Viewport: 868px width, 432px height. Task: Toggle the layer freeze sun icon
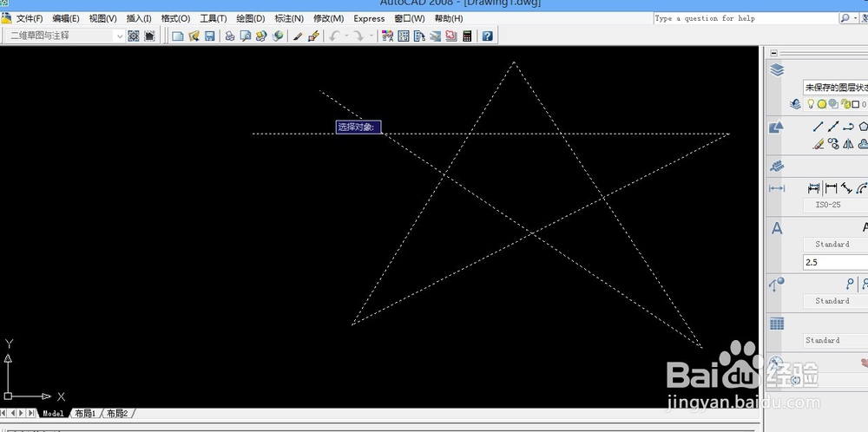[822, 104]
